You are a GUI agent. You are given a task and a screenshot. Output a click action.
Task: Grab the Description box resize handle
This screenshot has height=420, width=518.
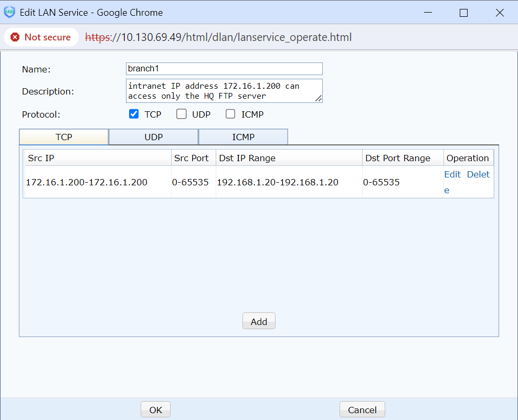319,98
